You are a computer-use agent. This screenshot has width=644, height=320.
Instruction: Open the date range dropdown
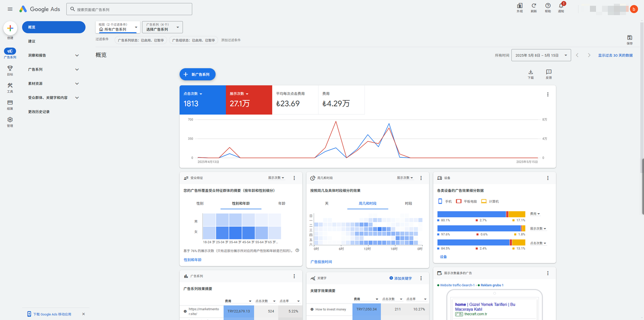[541, 55]
